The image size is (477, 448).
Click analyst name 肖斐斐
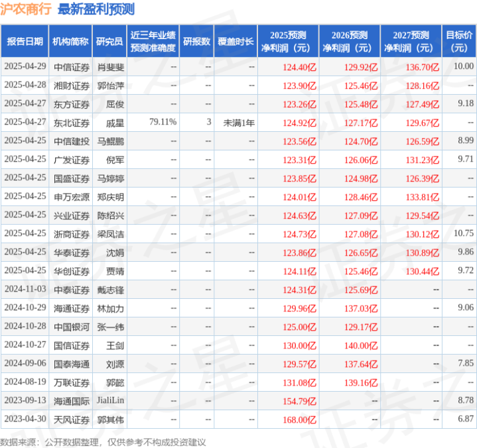point(110,67)
